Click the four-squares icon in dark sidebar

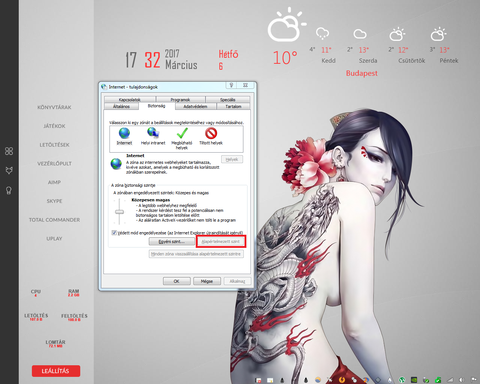[9, 151]
